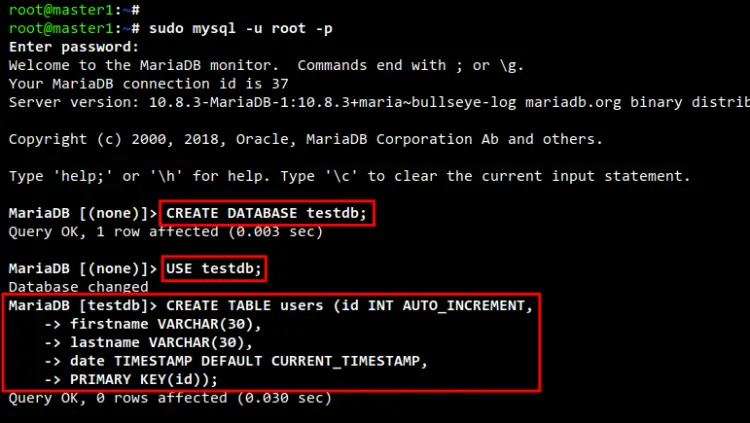Click the MariaDB [(none)]> prompt before USE
This screenshot has height=423, width=750.
click(82, 268)
